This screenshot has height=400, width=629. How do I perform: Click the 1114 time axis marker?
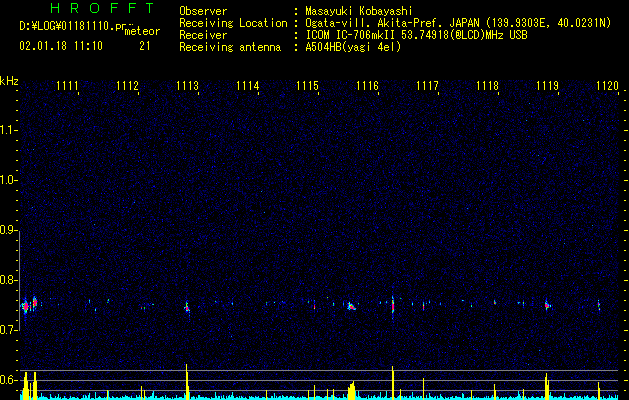click(248, 85)
